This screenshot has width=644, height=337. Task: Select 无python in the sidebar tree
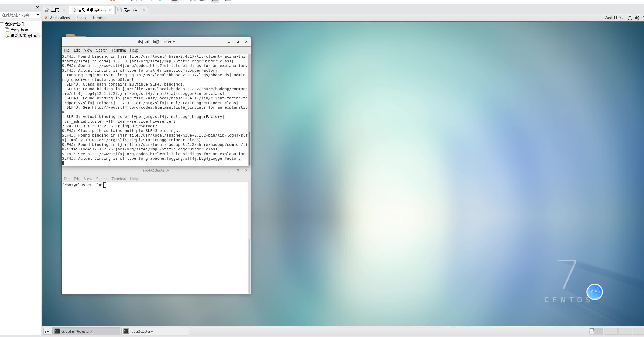pyautogui.click(x=19, y=30)
